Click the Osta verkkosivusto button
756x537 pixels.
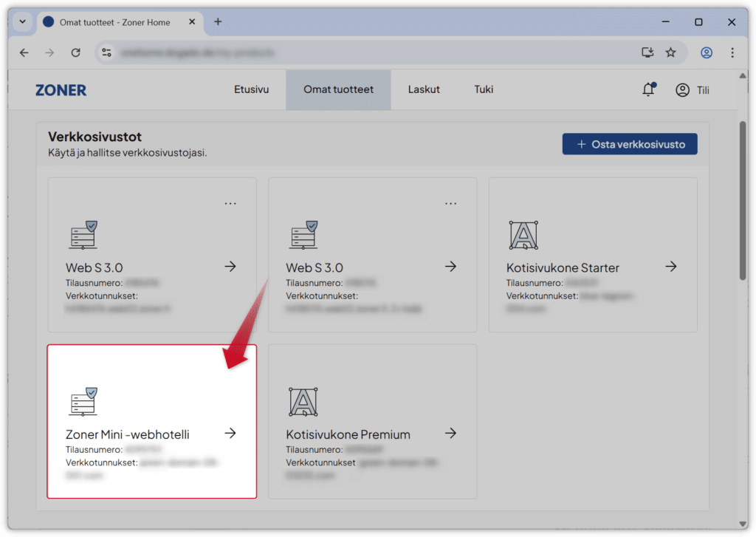tap(629, 144)
